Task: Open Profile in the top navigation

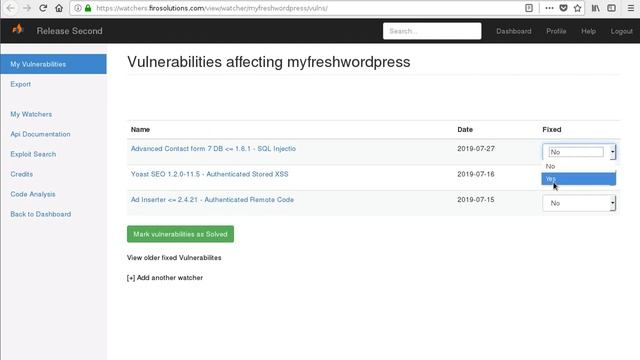Action: pyautogui.click(x=556, y=31)
